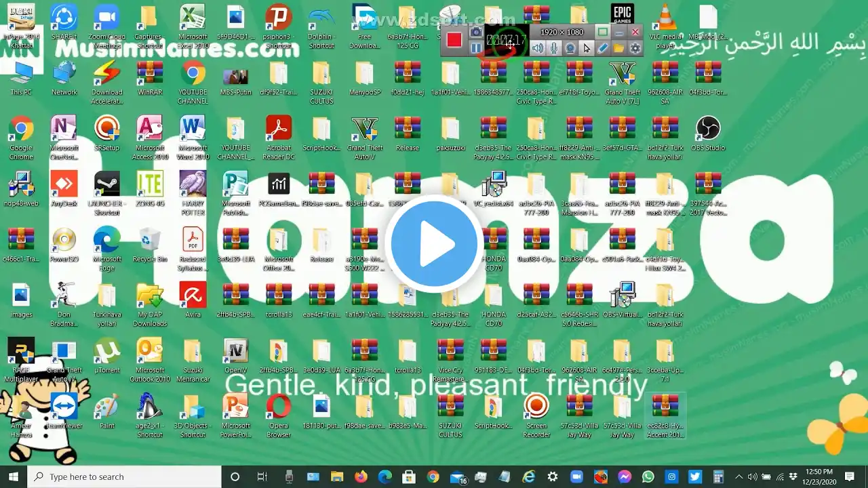Launch Microsoft Edge from the taskbar
The image size is (868, 488).
coord(384,476)
